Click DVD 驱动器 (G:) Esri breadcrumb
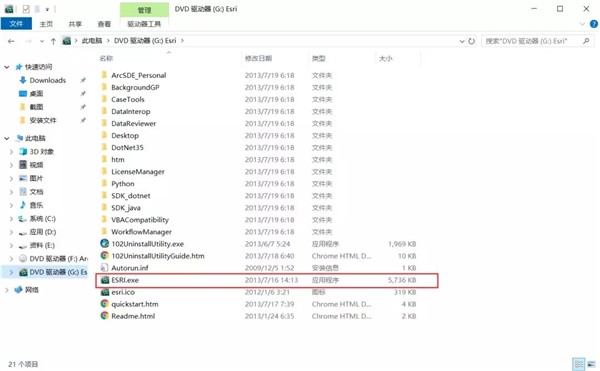The image size is (600, 371). 145,41
